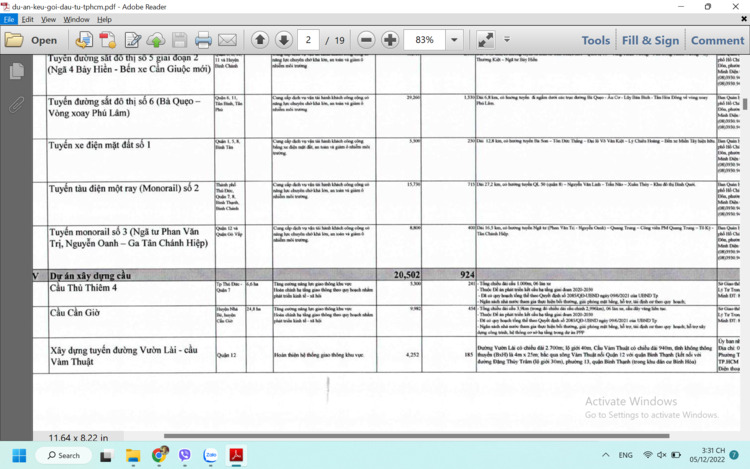Click the Open text label

44,41
